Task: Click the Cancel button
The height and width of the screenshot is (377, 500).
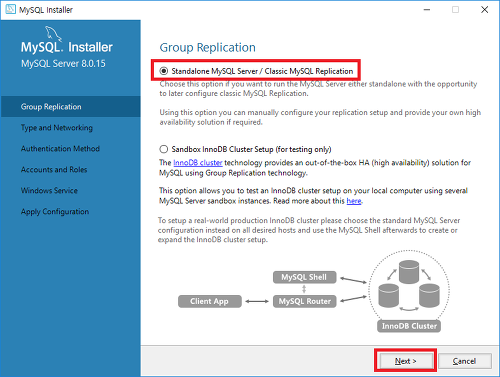Action: coord(464,361)
